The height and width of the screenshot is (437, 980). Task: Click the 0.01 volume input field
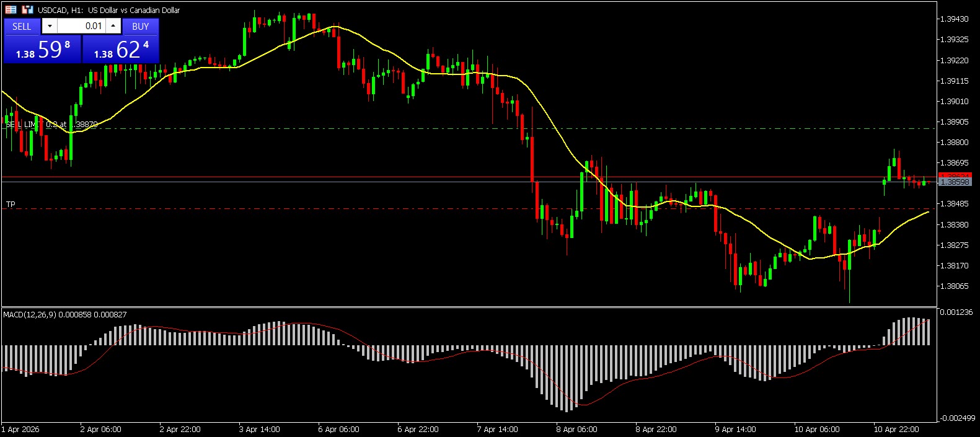(81, 26)
